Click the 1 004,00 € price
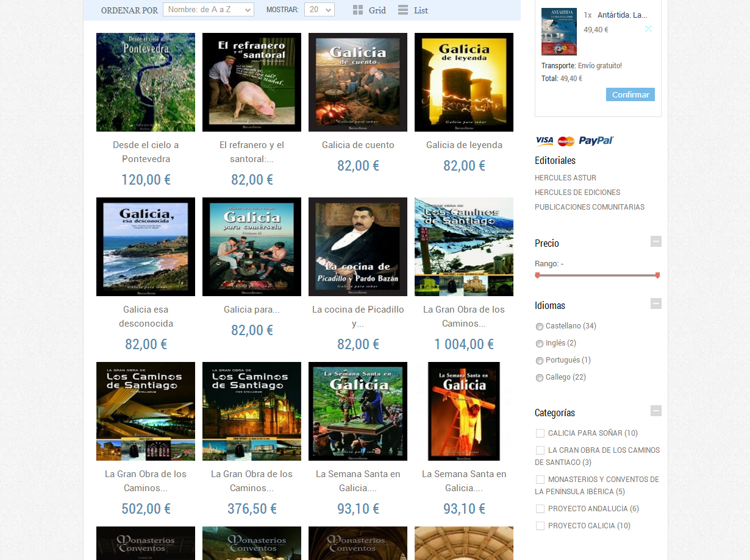The width and height of the screenshot is (750, 560). (464, 344)
